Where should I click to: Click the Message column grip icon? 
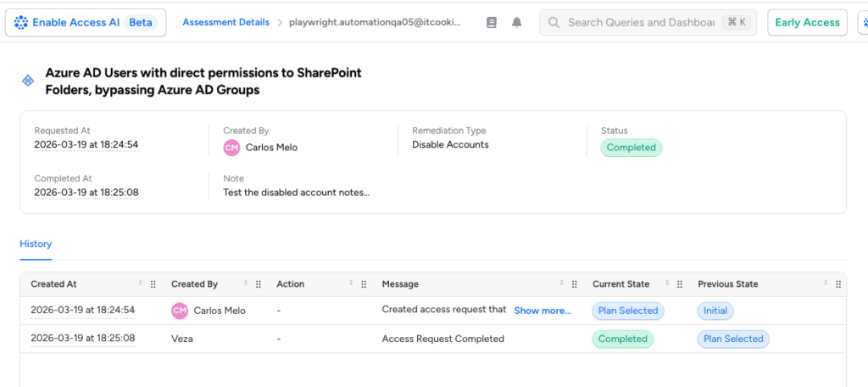point(574,284)
